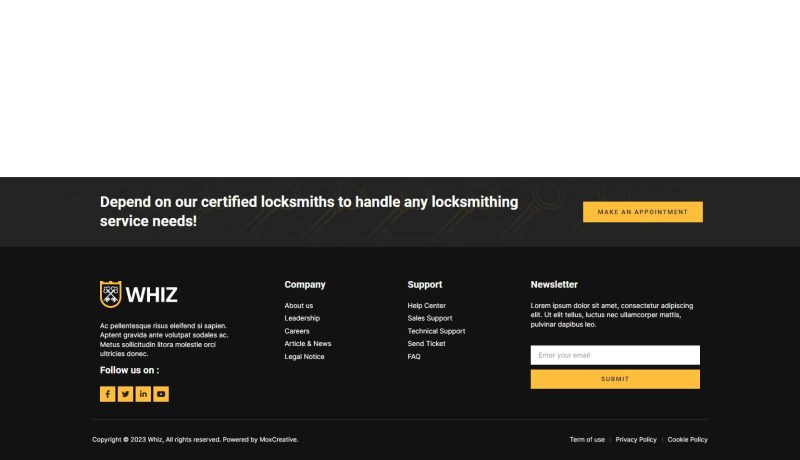
Task: Open the Cookie Policy link
Action: pyautogui.click(x=687, y=440)
